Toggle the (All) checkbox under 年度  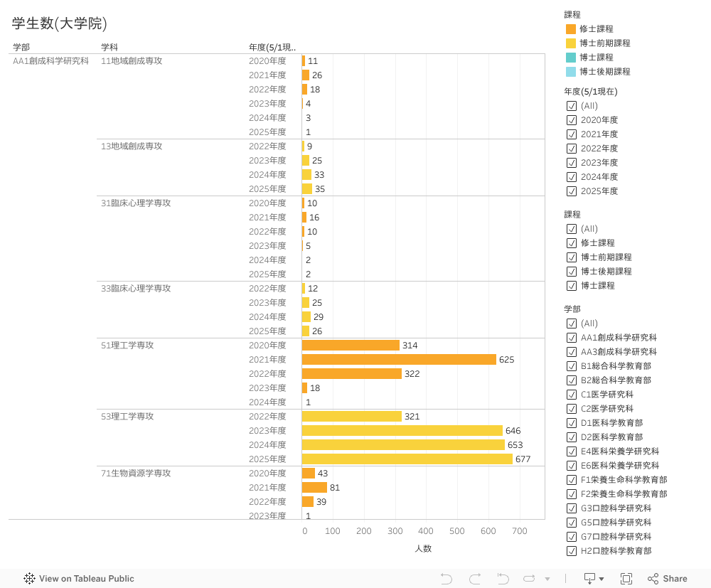pyautogui.click(x=572, y=106)
